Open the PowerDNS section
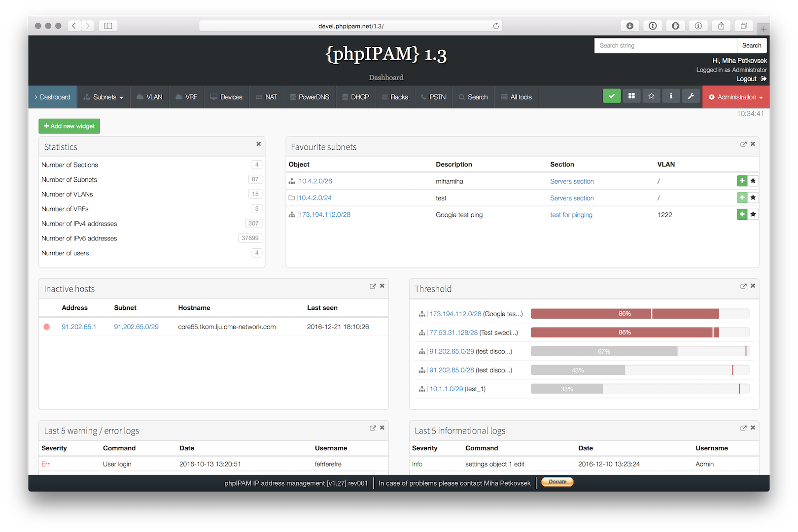Viewport: 798px width, 532px height. [310, 97]
